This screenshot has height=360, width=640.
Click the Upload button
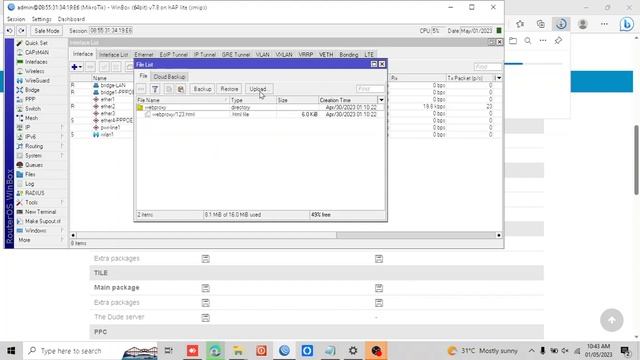pyautogui.click(x=258, y=89)
